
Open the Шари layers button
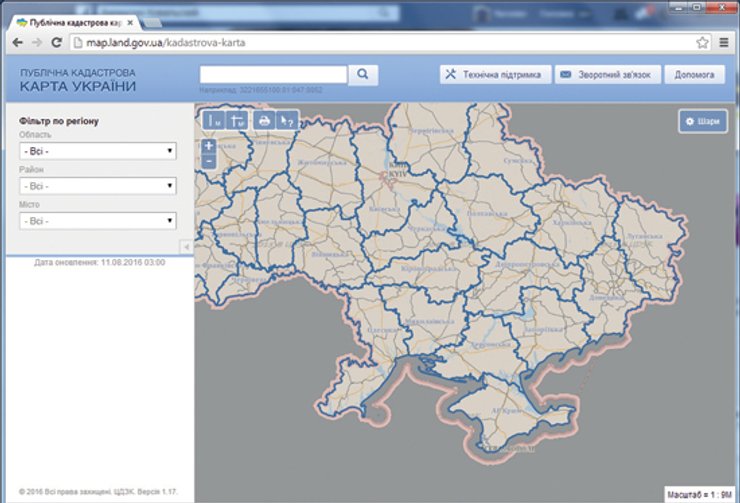[x=701, y=122]
